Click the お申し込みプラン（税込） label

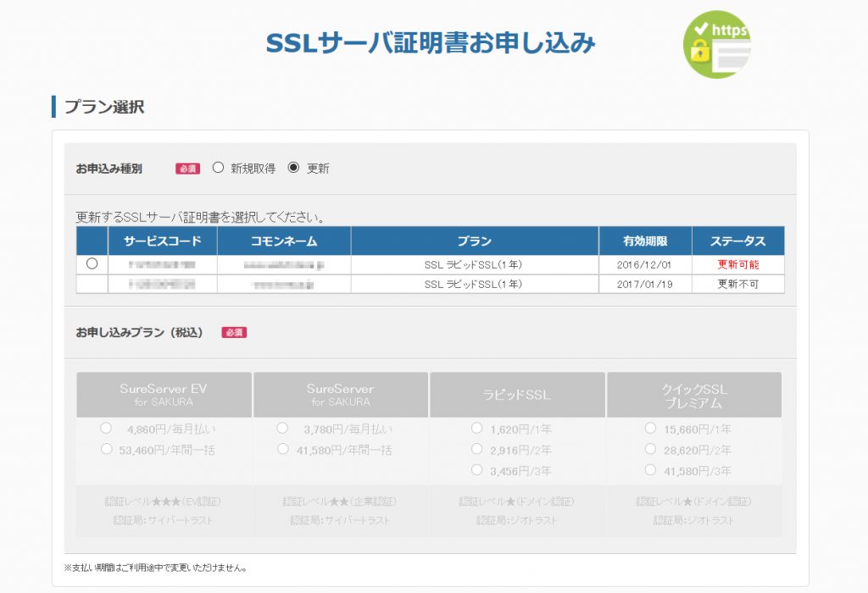point(140,332)
